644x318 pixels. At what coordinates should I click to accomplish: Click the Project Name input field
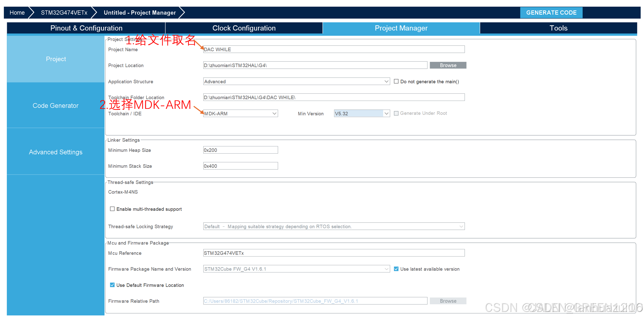(334, 49)
